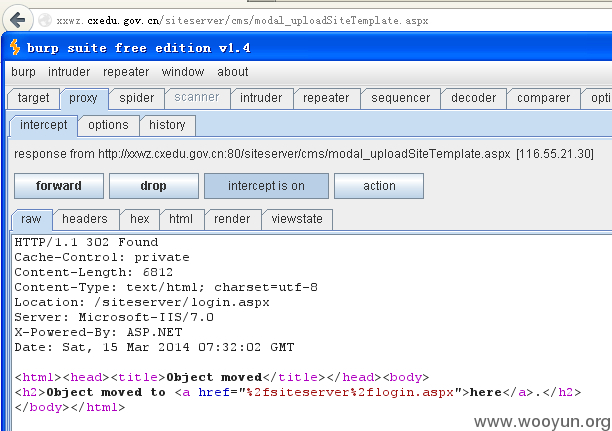Open the proxy options sub-tab
612x431 pixels.
click(108, 125)
